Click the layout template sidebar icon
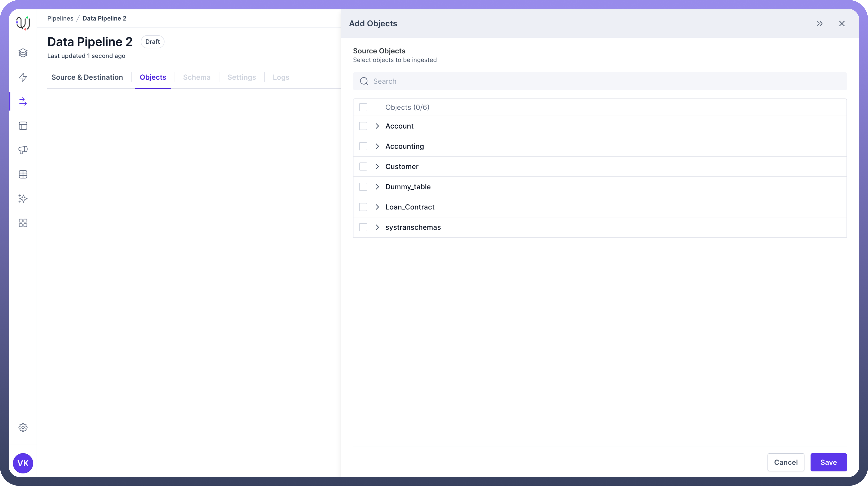Viewport: 868px width, 486px height. click(x=23, y=126)
